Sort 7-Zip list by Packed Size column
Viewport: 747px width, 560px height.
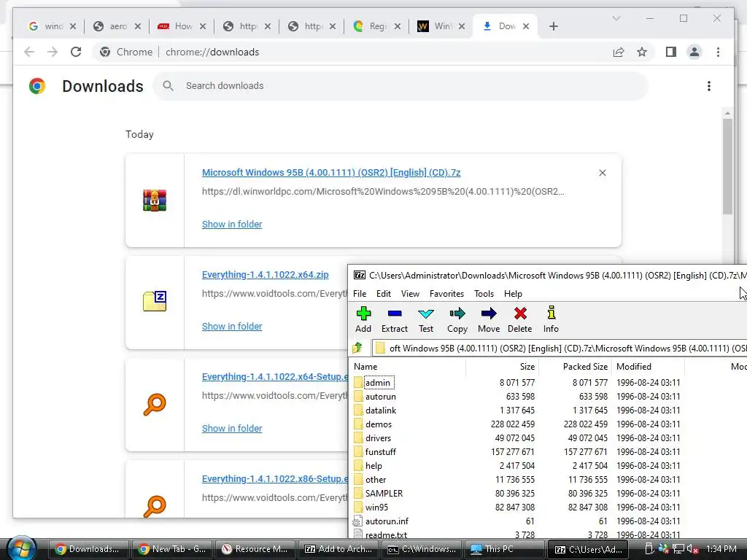pos(576,367)
